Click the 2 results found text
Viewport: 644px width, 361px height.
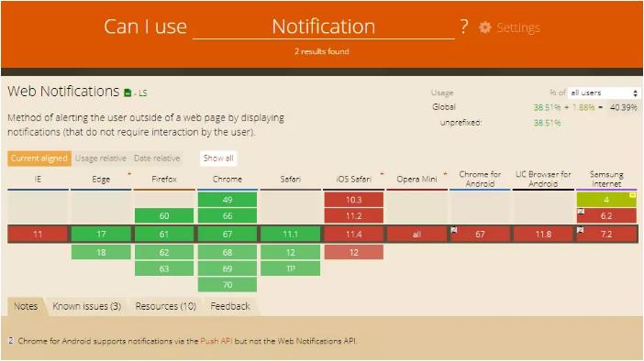tap(322, 51)
